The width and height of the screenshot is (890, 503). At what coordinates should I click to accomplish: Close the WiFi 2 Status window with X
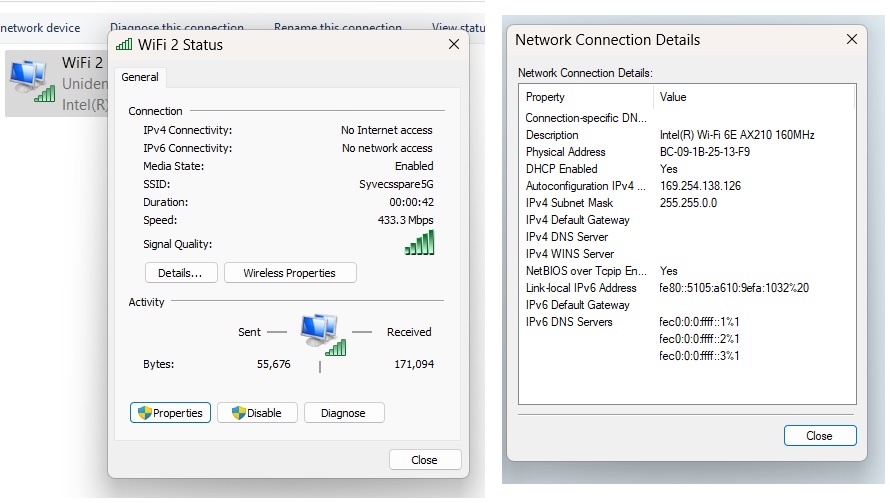pos(453,45)
